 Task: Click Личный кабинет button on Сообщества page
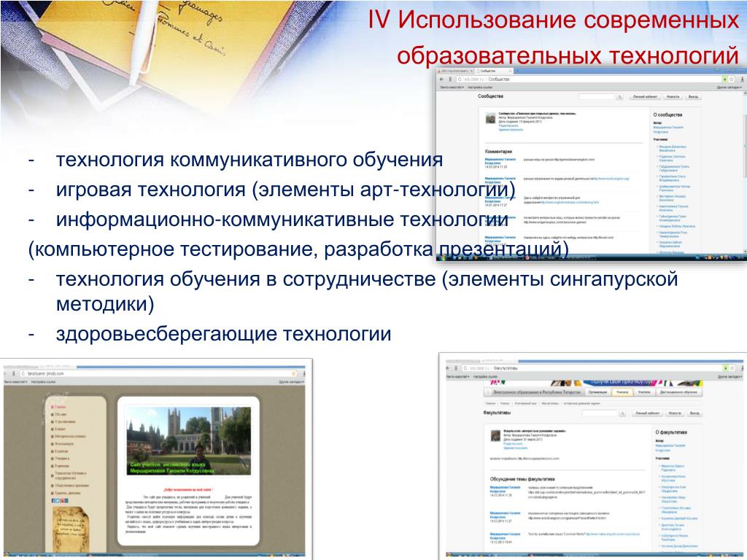coord(645,97)
